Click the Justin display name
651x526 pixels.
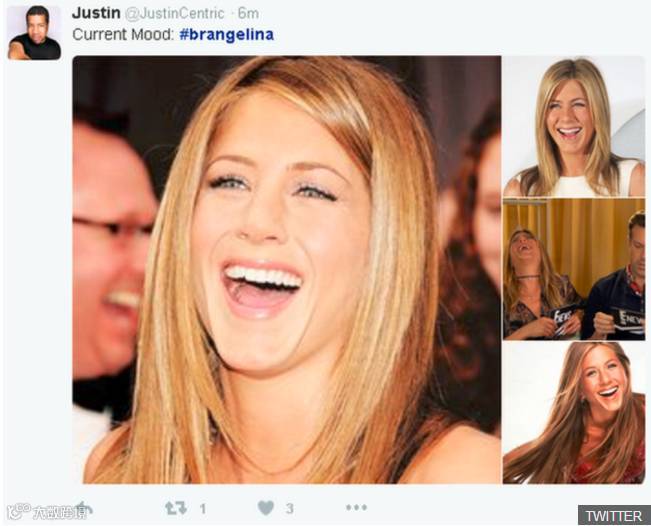click(x=96, y=13)
